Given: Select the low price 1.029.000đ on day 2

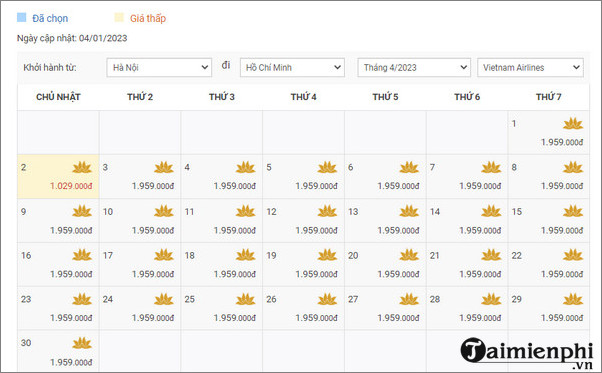Looking at the screenshot, I should tap(71, 186).
